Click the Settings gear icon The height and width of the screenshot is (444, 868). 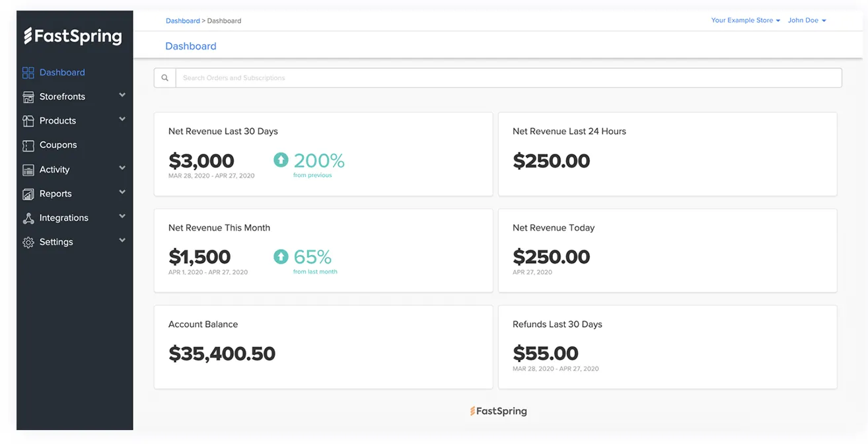point(28,242)
